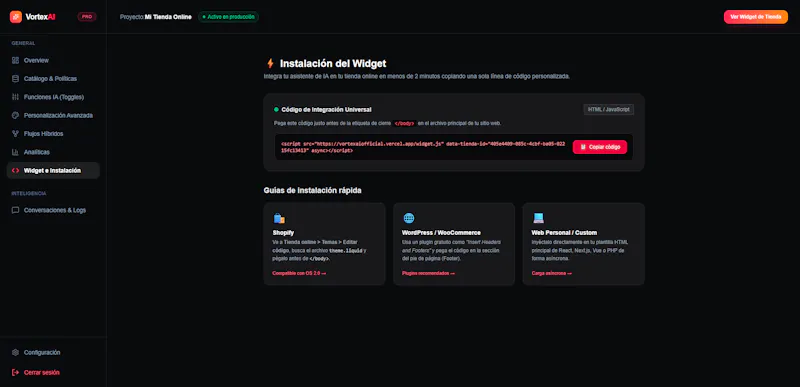Open the Overview section
The width and height of the screenshot is (800, 387).
pyautogui.click(x=53, y=60)
